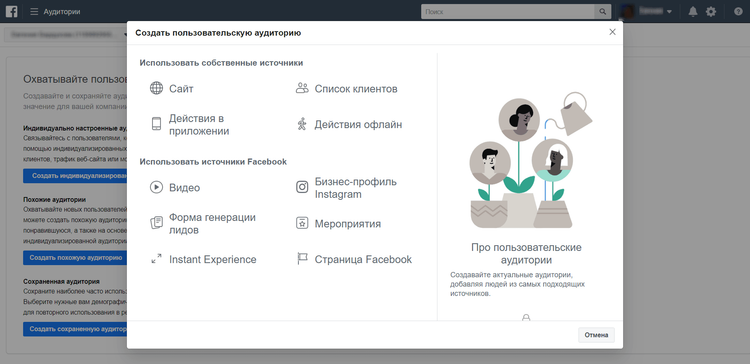This screenshot has width=750, height=364.
Task: Choose the Список клиентов source
Action: (x=356, y=89)
